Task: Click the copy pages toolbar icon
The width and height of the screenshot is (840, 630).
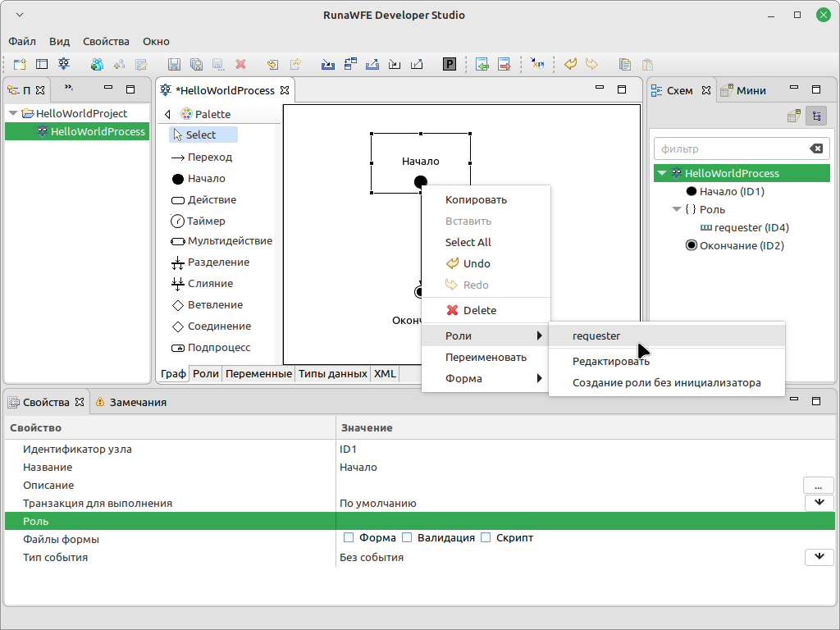Action: click(624, 64)
